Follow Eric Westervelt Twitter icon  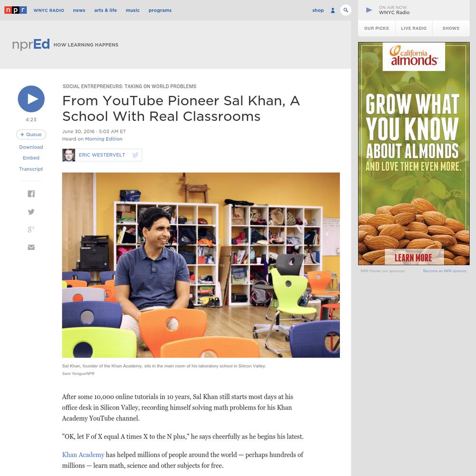click(135, 155)
